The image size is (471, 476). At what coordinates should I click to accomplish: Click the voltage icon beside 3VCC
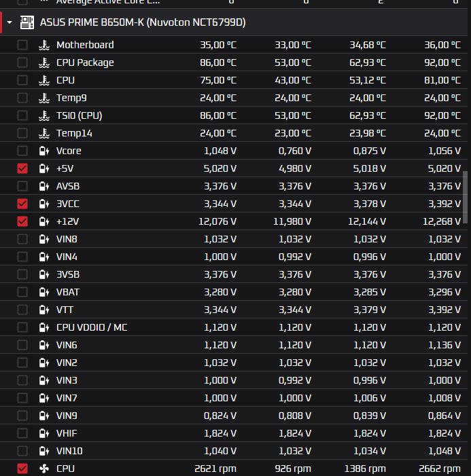point(44,204)
